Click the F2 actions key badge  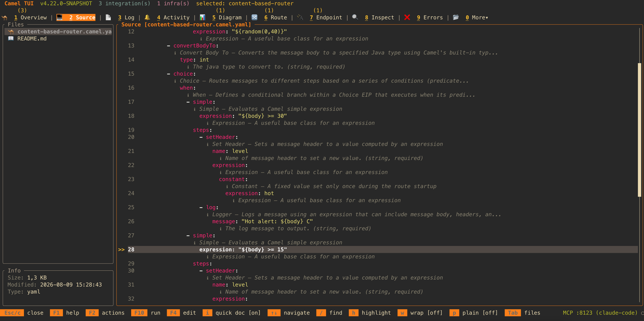pos(92,313)
